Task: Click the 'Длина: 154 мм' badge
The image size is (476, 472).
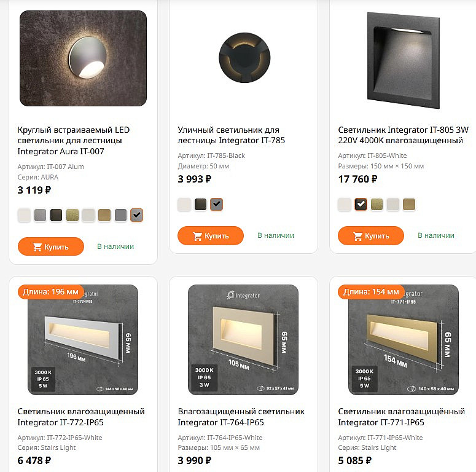Action: 371,292
